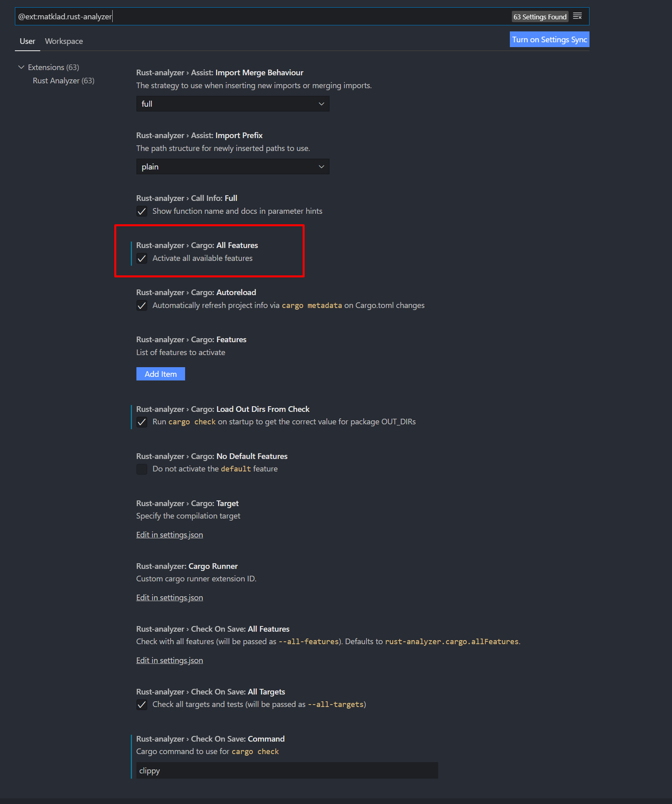Image resolution: width=672 pixels, height=804 pixels.
Task: Click Add Item under Cargo Features
Action: tap(161, 374)
